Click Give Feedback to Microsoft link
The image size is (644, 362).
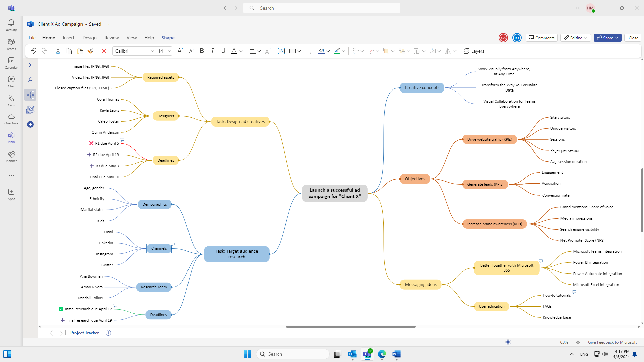coord(612,342)
